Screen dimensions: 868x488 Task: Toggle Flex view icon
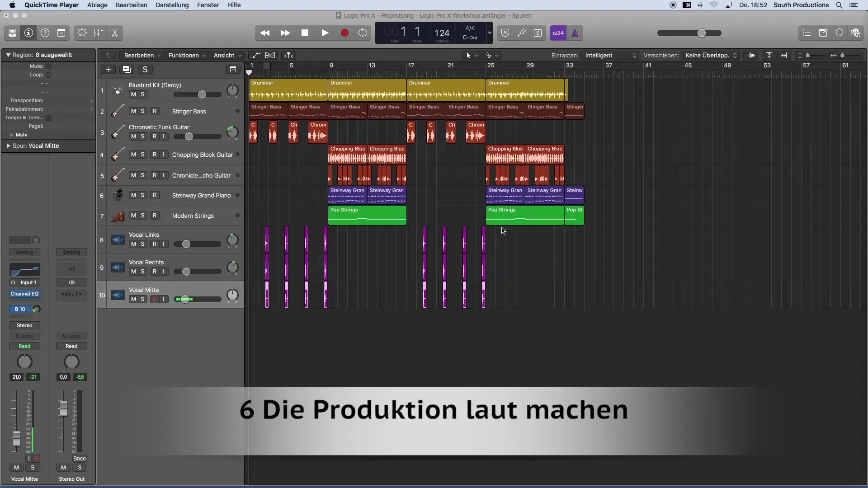coord(270,56)
